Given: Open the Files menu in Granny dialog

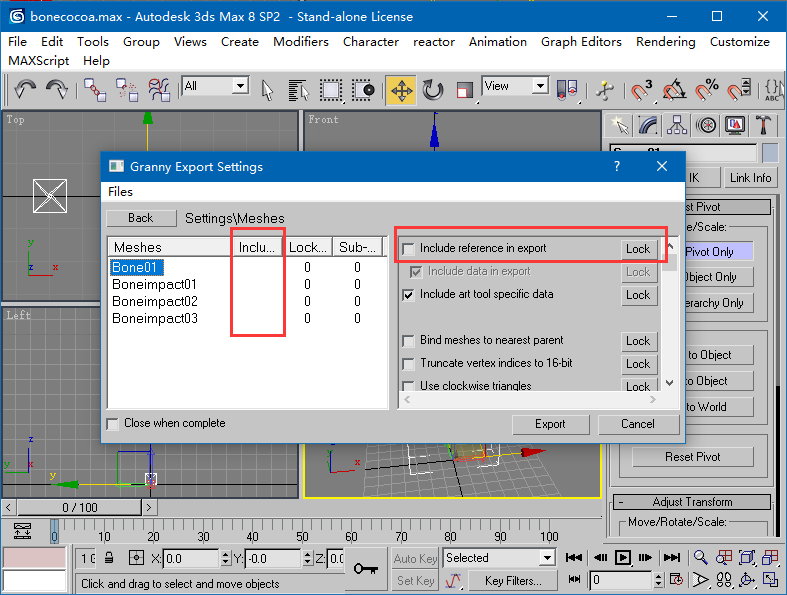Looking at the screenshot, I should tap(120, 191).
